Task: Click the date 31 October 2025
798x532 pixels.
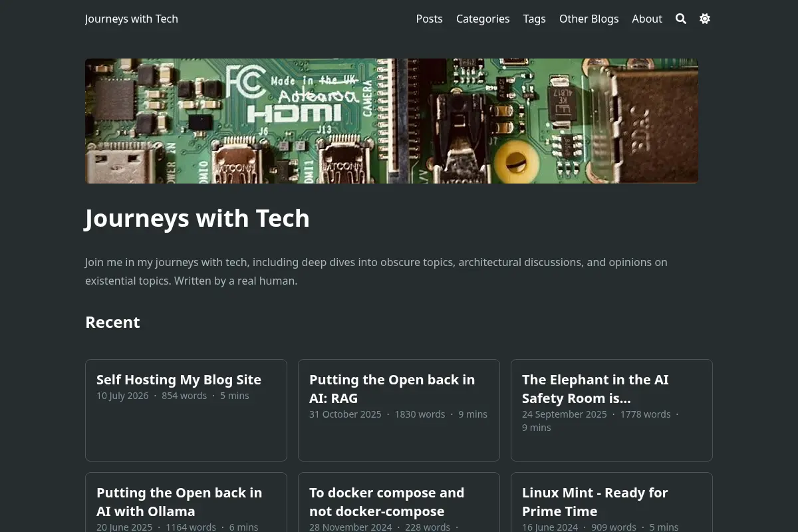Action: [x=345, y=414]
